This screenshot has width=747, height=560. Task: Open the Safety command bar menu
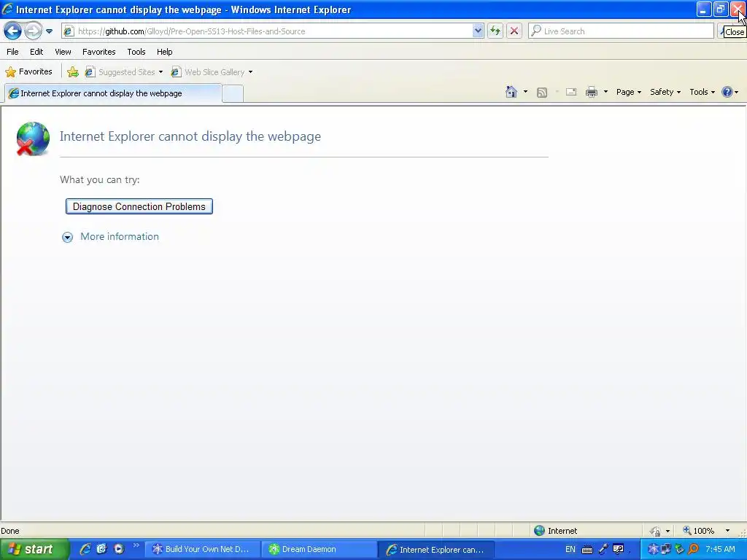click(x=665, y=92)
